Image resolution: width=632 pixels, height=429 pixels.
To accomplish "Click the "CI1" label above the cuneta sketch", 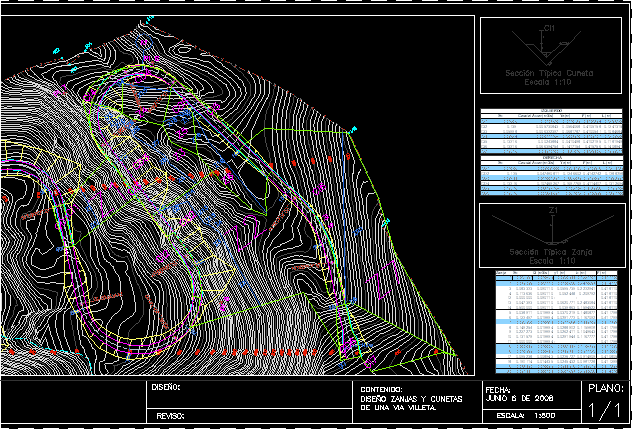I will point(549,29).
